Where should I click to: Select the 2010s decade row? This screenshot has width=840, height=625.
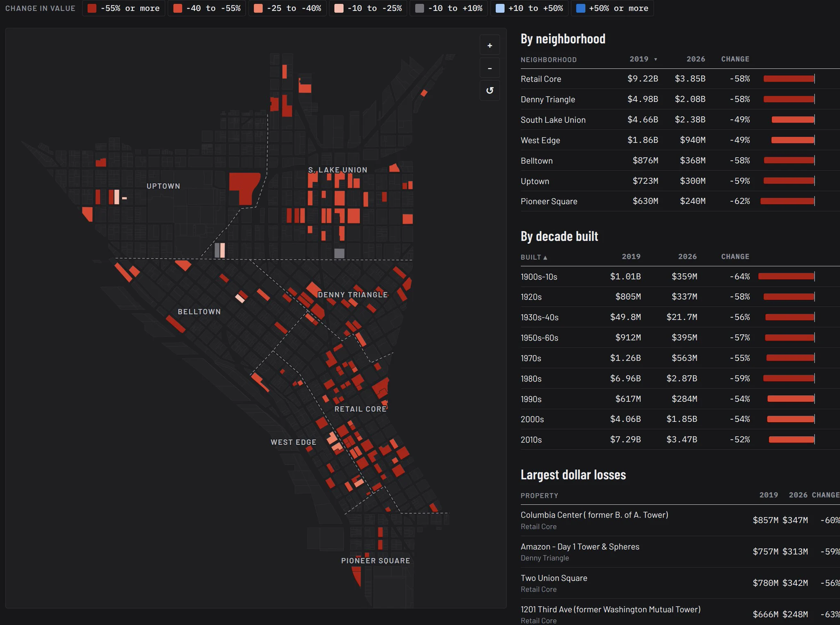pyautogui.click(x=680, y=439)
